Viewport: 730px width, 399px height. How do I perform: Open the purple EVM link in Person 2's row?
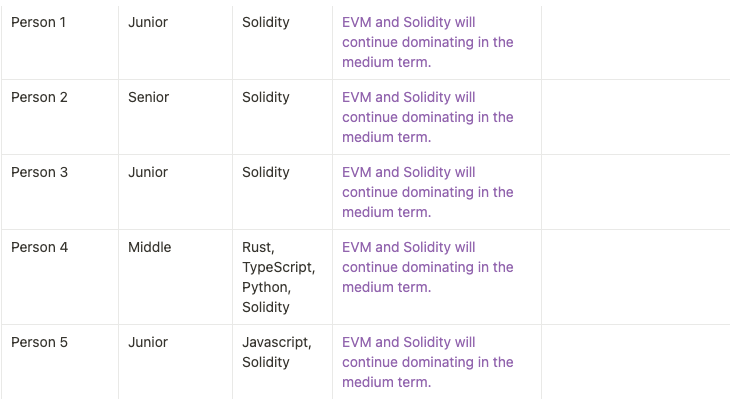[427, 117]
